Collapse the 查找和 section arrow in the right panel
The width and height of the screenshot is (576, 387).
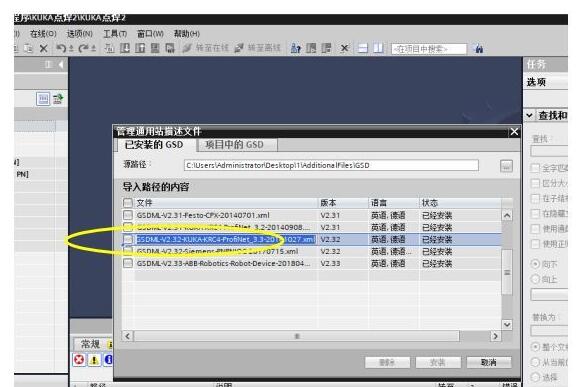click(x=529, y=115)
